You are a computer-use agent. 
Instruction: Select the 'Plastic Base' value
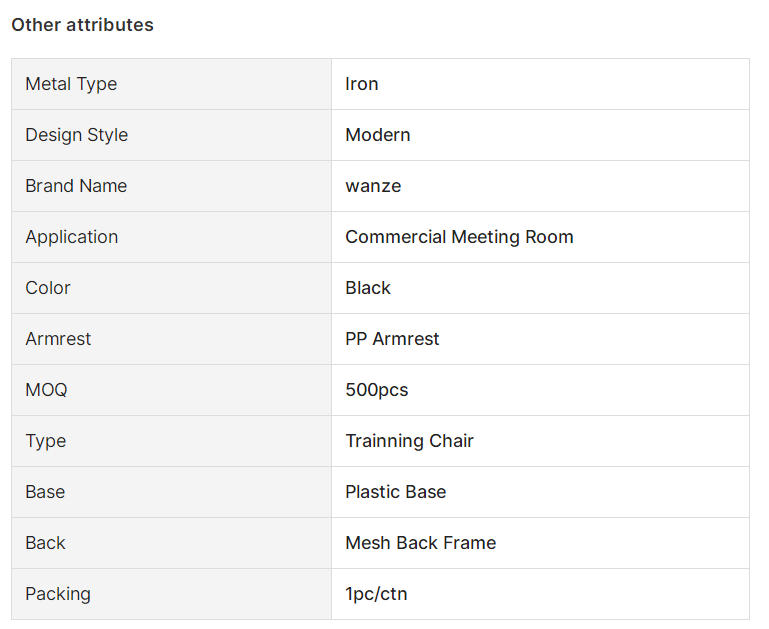point(396,492)
